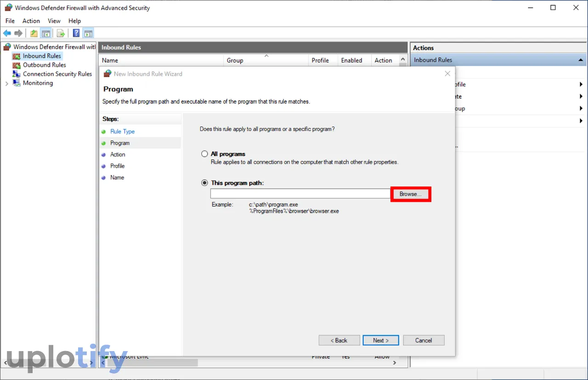The width and height of the screenshot is (588, 380).
Task: Open the Action menu
Action: pyautogui.click(x=31, y=21)
